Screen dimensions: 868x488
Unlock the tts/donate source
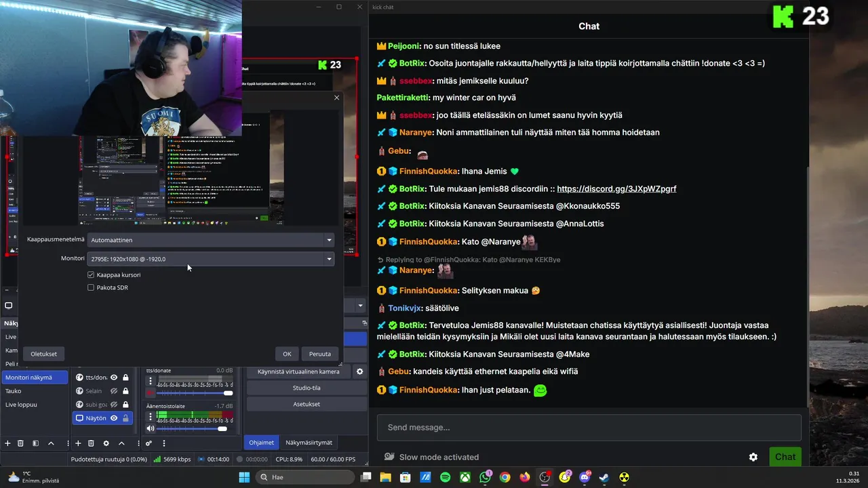click(125, 378)
